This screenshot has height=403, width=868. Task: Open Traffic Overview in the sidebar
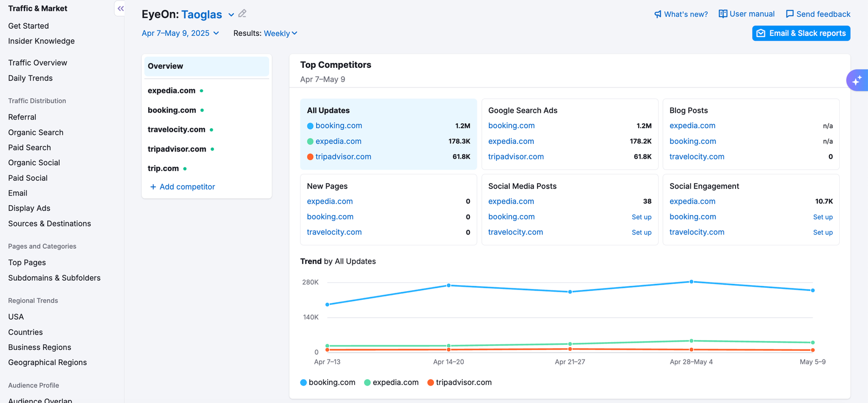(x=37, y=63)
